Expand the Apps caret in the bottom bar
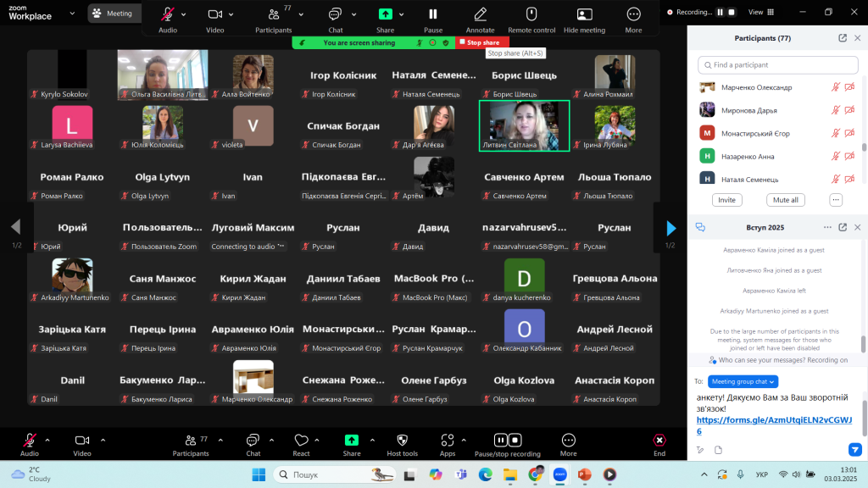The image size is (868, 488). 464,441
